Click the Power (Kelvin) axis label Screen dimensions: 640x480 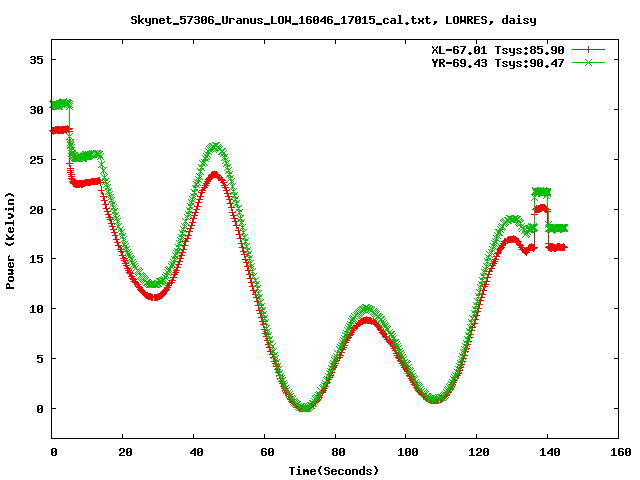(x=10, y=241)
